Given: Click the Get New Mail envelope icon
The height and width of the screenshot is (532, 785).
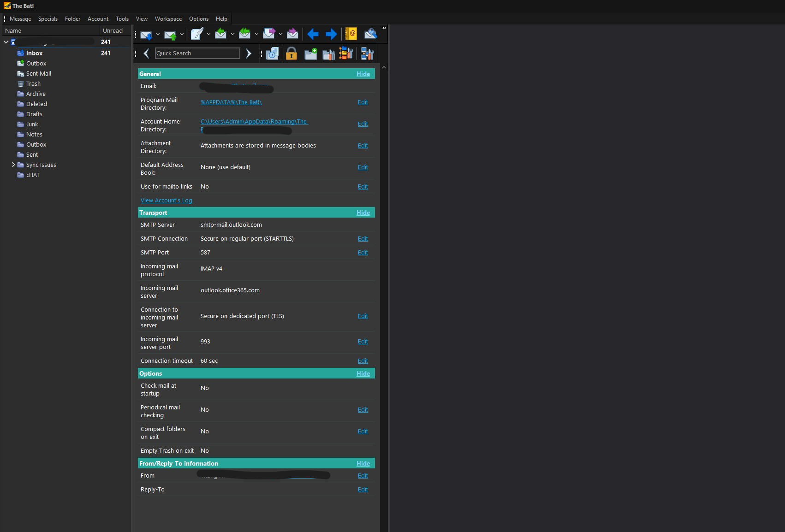Looking at the screenshot, I should (146, 34).
